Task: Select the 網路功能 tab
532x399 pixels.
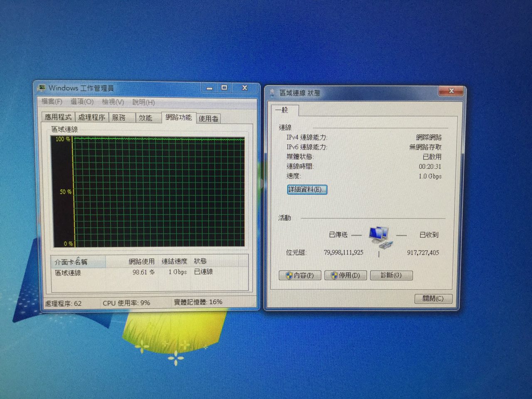Action: [x=179, y=117]
